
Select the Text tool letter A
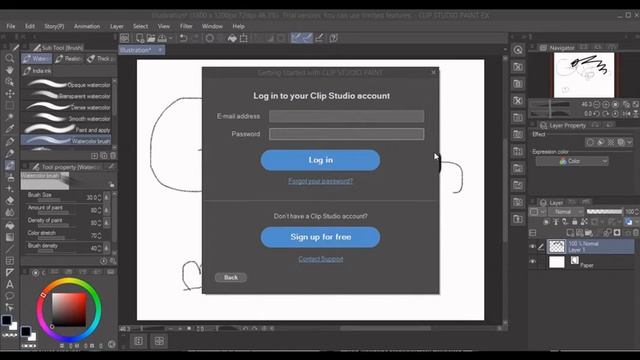10,284
